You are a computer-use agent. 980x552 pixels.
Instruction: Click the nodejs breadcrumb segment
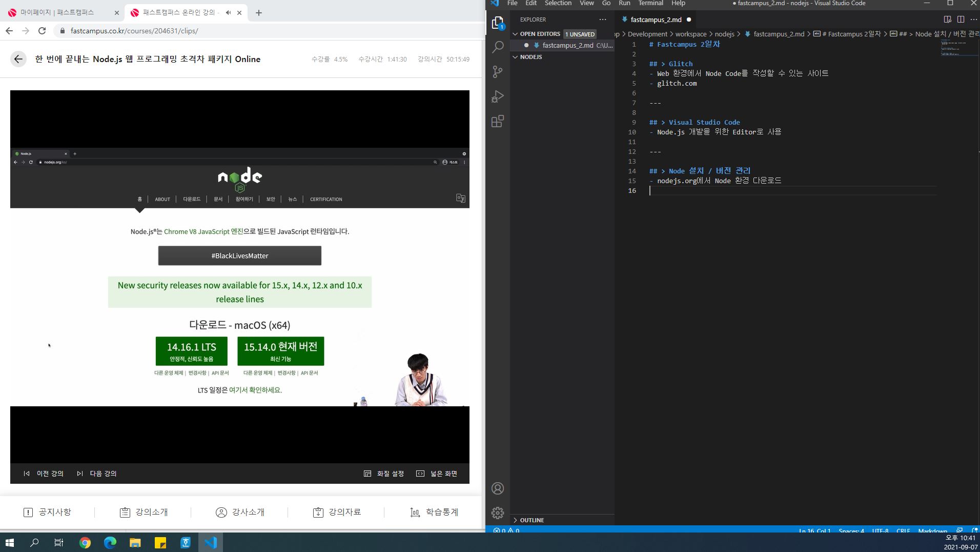click(724, 34)
